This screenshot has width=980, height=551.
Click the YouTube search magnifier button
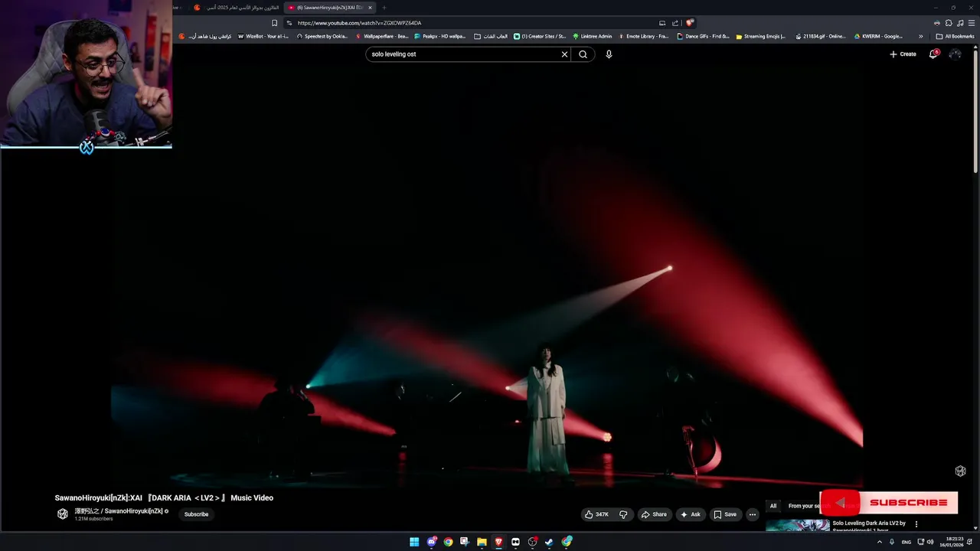click(583, 54)
